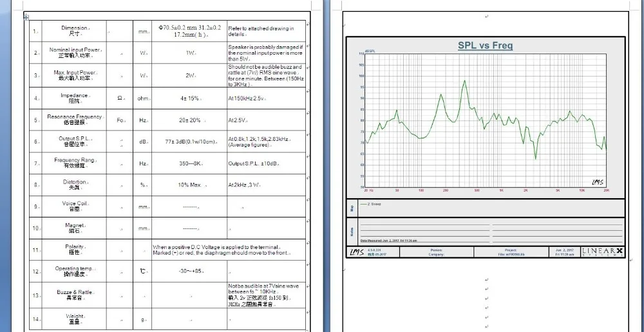
Task: Click 'When a positive D.C Voltage' description
Action: pos(229,250)
